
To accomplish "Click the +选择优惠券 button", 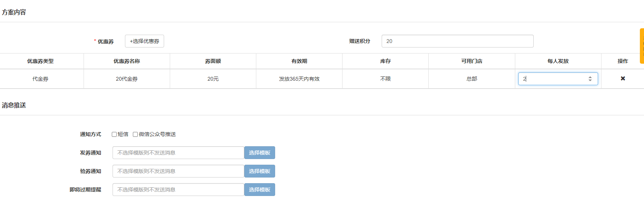I will click(144, 41).
